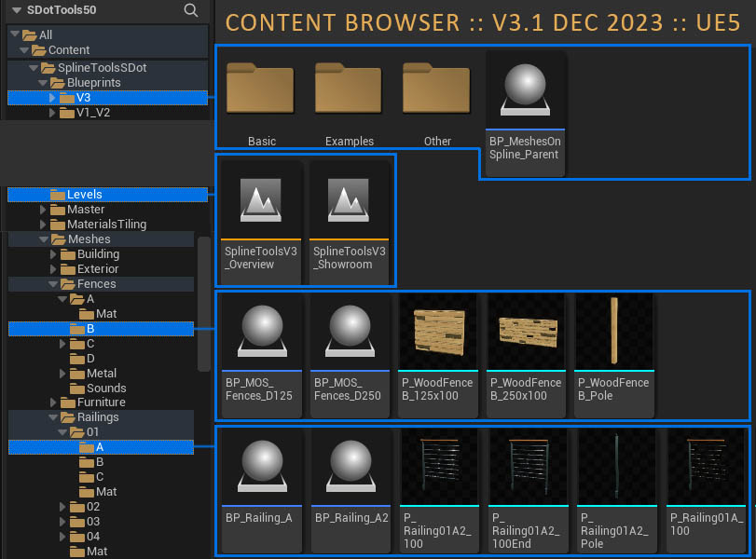The width and height of the screenshot is (756, 559).
Task: Select the MaterialsTiling folder
Action: pos(105,225)
